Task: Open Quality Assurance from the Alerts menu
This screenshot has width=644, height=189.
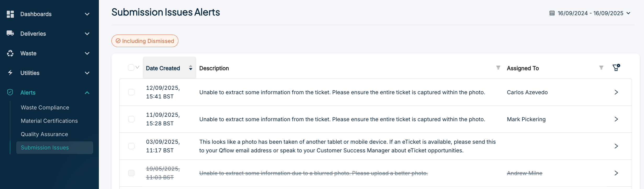Action: click(44, 134)
